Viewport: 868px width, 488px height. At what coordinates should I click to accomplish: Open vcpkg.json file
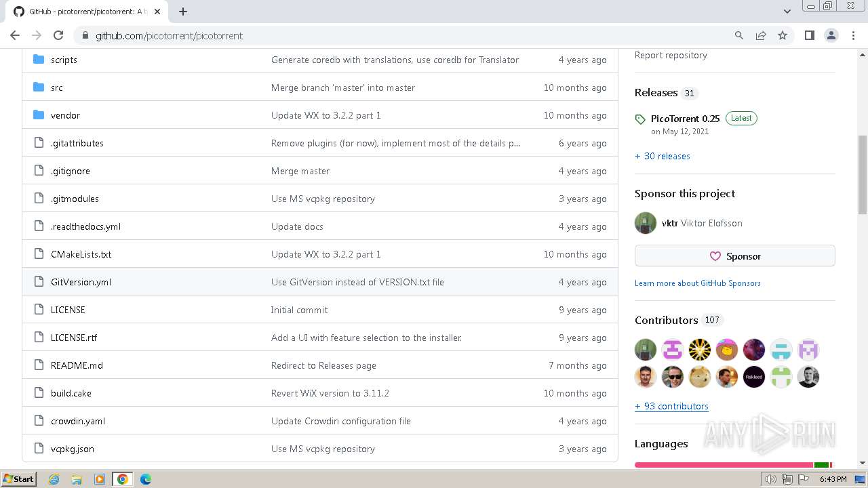(x=73, y=449)
